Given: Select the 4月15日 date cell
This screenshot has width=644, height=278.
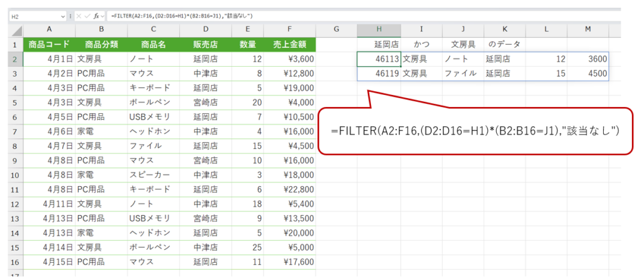Looking at the screenshot, I should click(49, 262).
